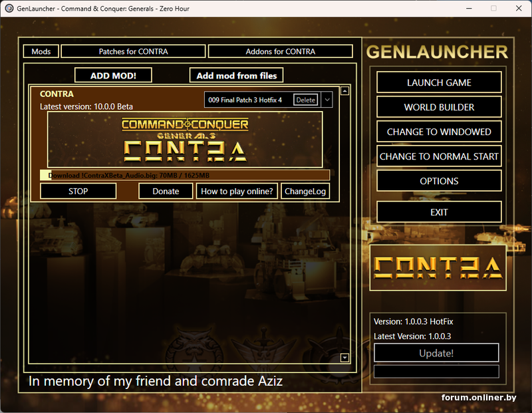Open World Builder
532x413 pixels.
(439, 107)
